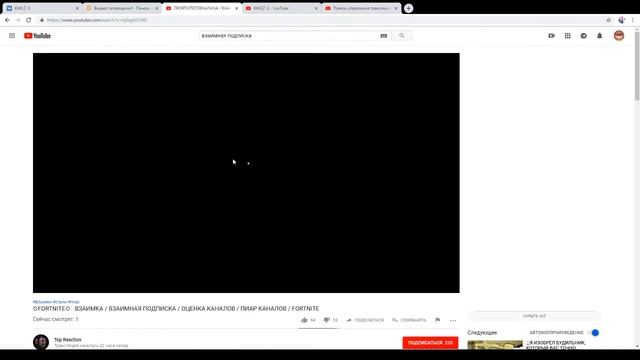Open the Chrome three-dot menu
640x360 pixels.
coord(633,20)
